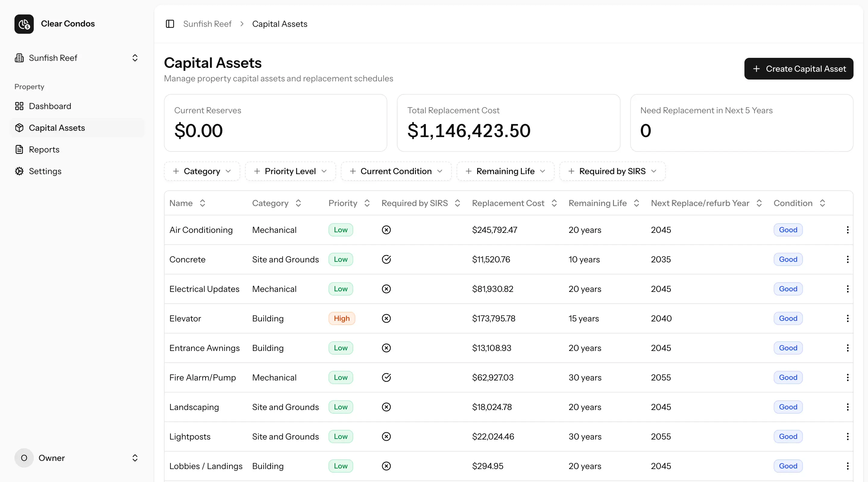Click Create Capital Asset button

(x=799, y=69)
